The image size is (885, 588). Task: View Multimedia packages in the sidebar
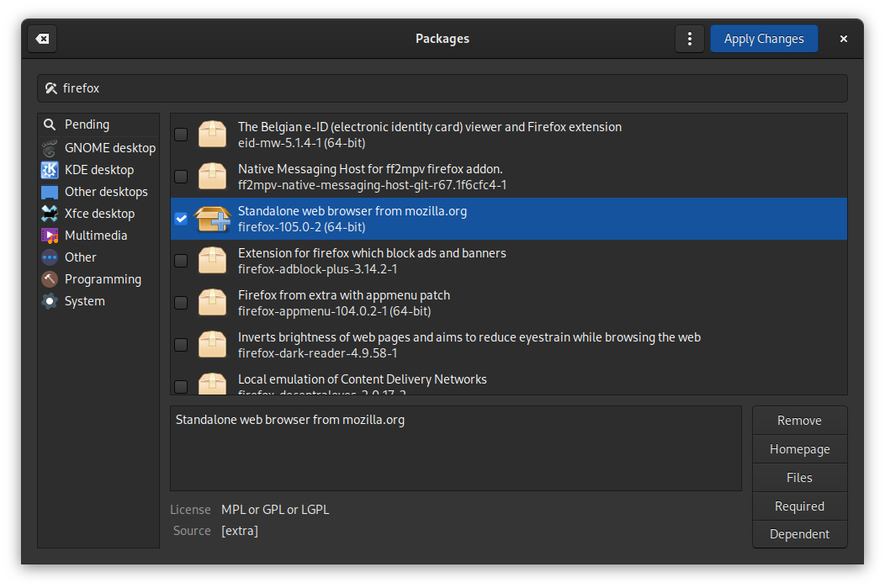(95, 235)
